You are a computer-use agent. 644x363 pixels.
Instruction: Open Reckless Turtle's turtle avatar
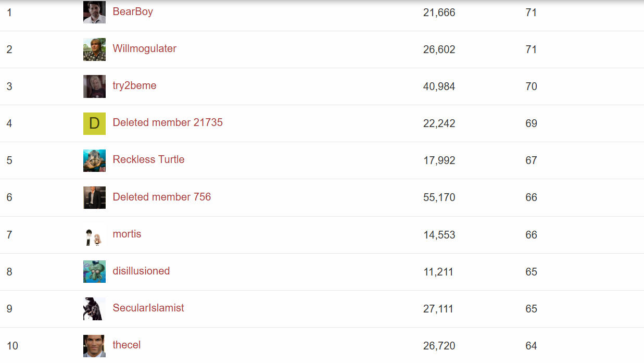pos(94,160)
